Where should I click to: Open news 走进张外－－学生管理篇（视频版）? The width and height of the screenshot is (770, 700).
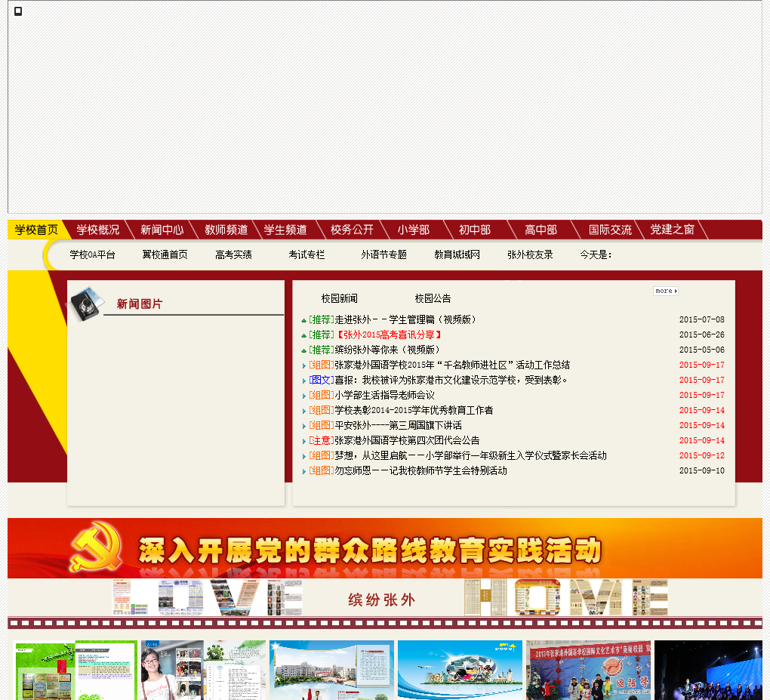(405, 319)
